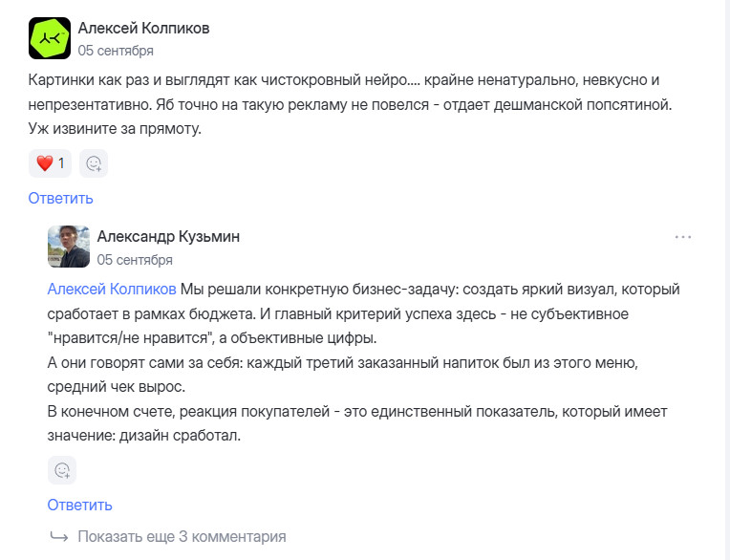Open Алексей Колпиков's profile from top comment name
The width and height of the screenshot is (730, 560).
click(143, 29)
